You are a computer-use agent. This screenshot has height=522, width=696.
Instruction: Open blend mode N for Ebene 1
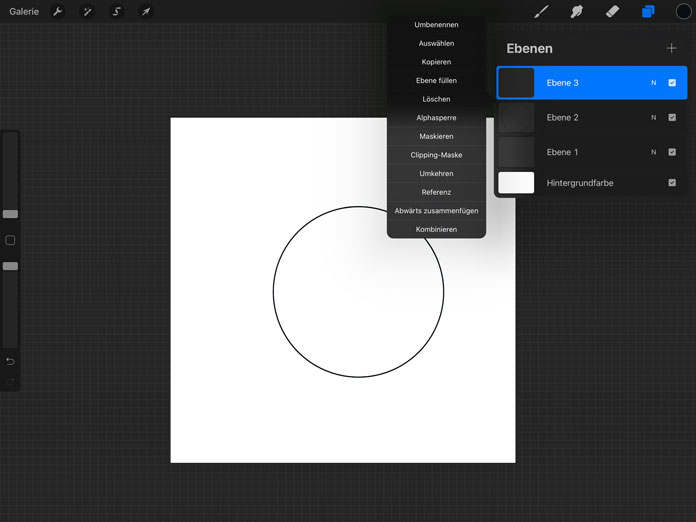654,152
